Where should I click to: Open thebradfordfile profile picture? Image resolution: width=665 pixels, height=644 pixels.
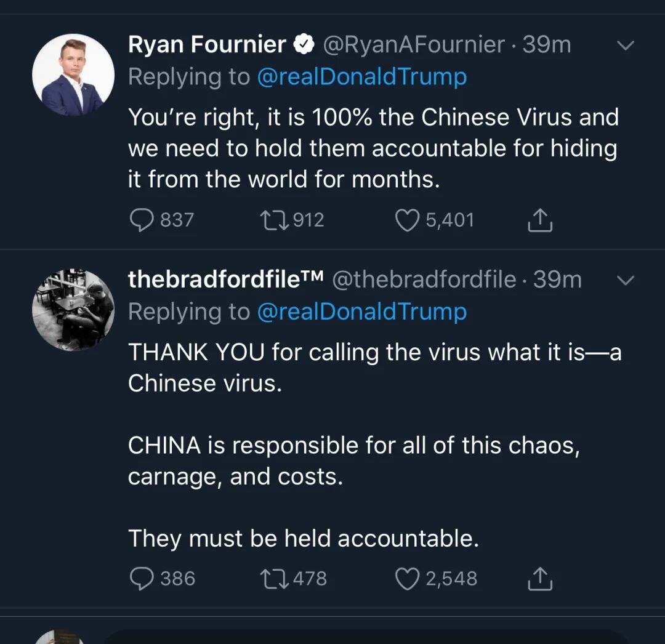73,310
